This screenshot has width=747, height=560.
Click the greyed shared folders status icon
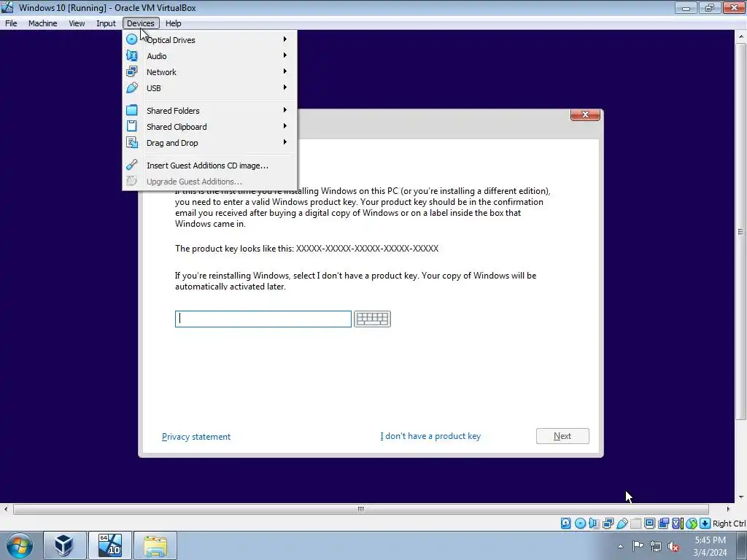(635, 524)
